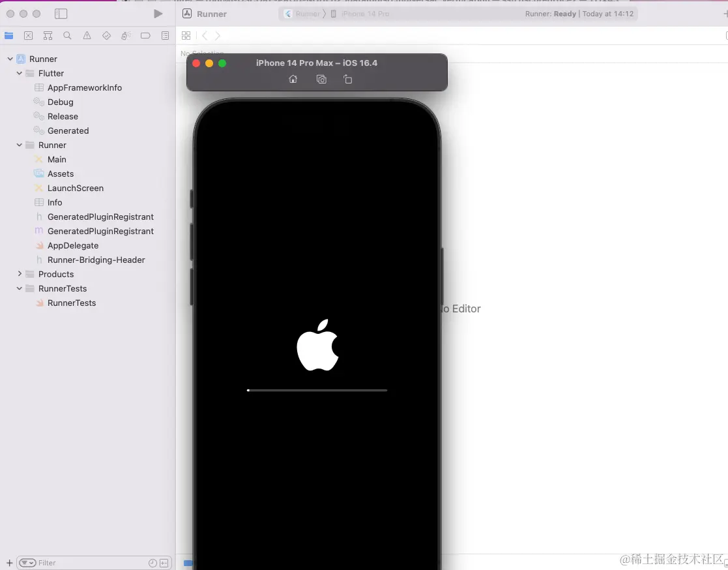Viewport: 728px width, 570px height.
Task: Open the related items grid menu
Action: [x=186, y=36]
